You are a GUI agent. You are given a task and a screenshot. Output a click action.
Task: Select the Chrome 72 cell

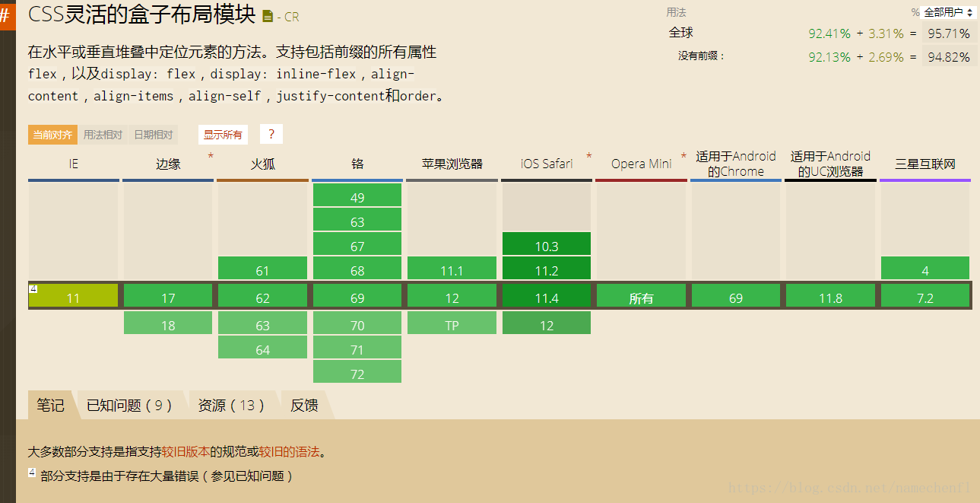tap(357, 371)
